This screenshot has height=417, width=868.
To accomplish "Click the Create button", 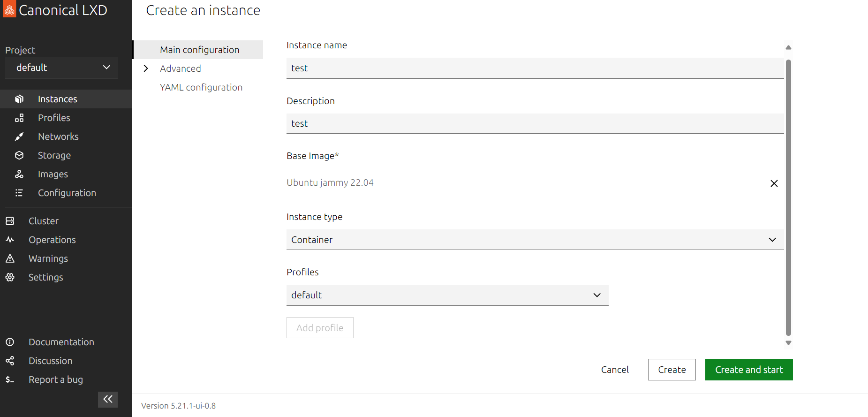I will point(672,370).
